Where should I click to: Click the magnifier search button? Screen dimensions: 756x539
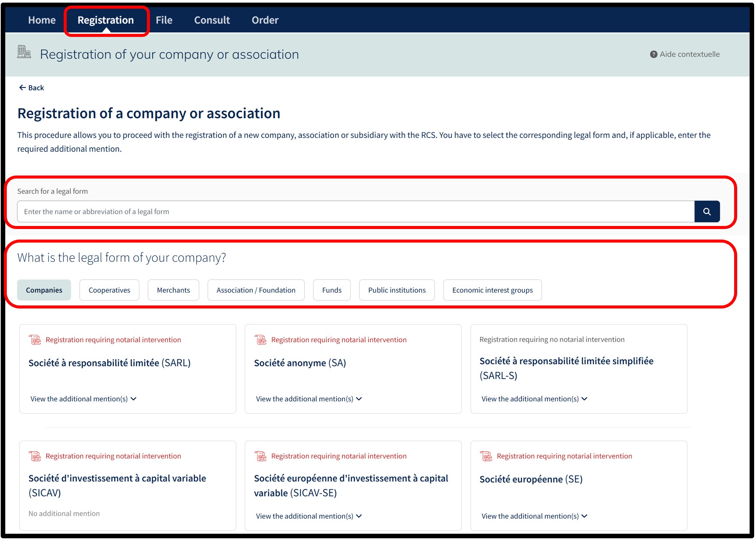[707, 212]
